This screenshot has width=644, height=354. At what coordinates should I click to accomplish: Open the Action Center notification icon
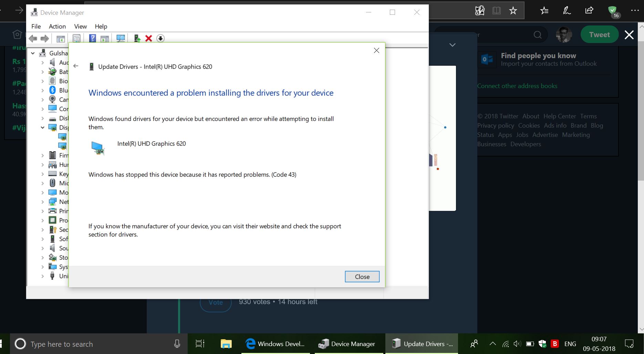tap(629, 344)
